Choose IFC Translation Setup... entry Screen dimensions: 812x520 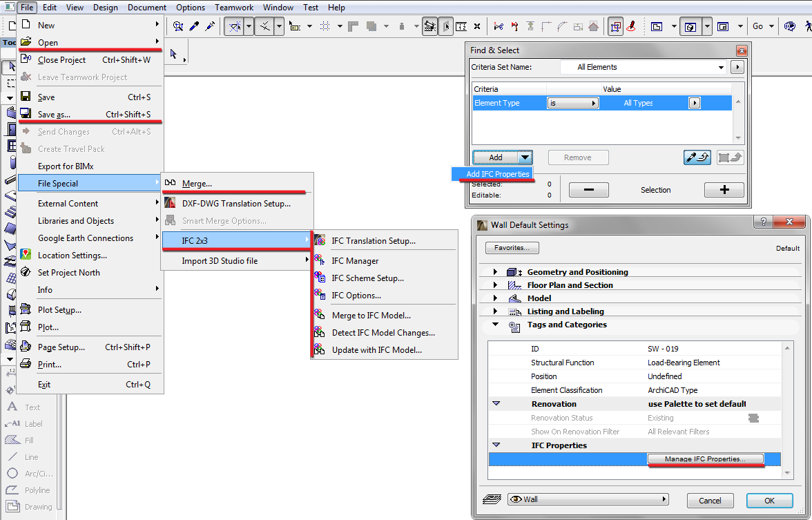tap(385, 241)
